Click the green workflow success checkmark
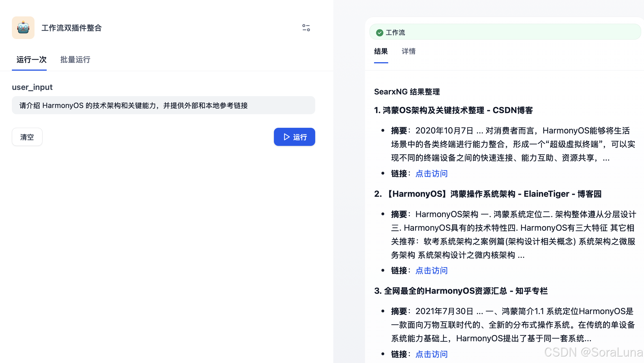 pyautogui.click(x=379, y=33)
